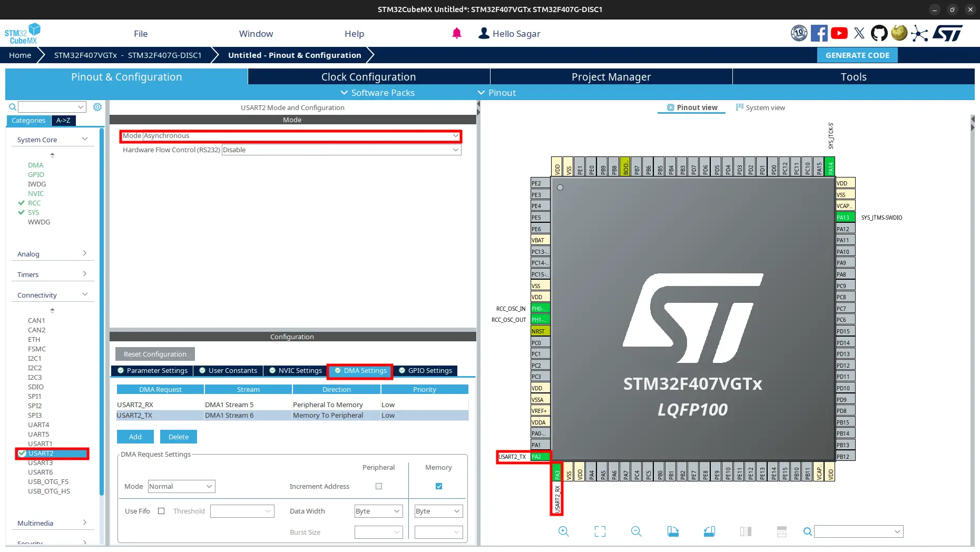Collapse the Connectivity category
The width and height of the screenshot is (980, 552).
pyautogui.click(x=52, y=295)
